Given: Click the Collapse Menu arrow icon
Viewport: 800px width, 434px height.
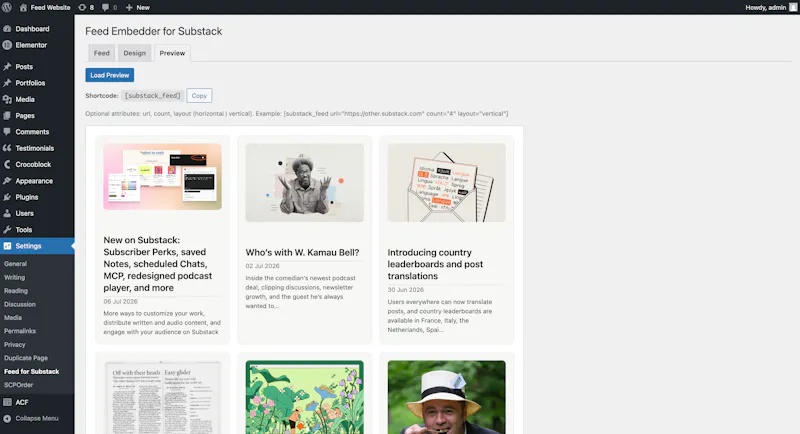Looking at the screenshot, I should pyautogui.click(x=7, y=419).
